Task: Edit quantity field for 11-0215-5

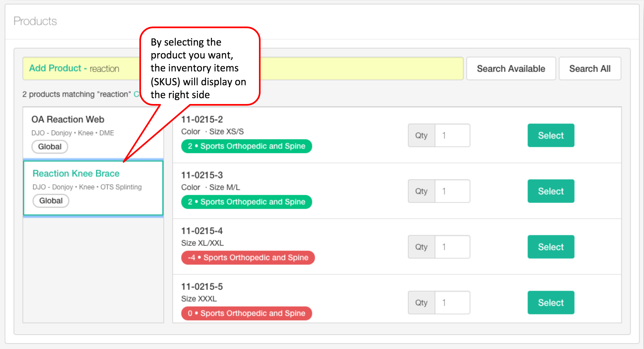Action: point(452,303)
